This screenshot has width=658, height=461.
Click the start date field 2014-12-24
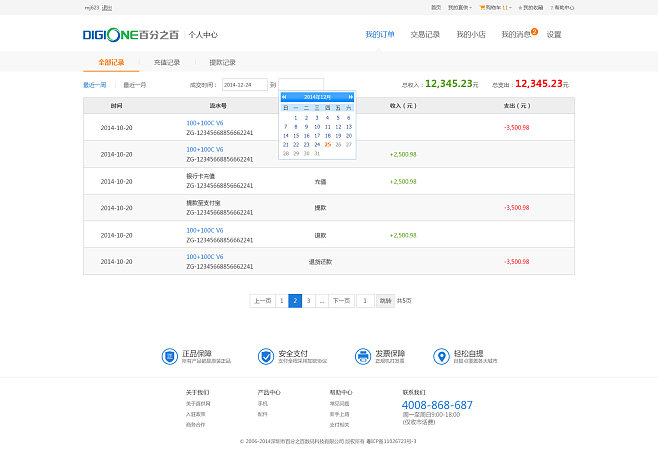tap(245, 85)
